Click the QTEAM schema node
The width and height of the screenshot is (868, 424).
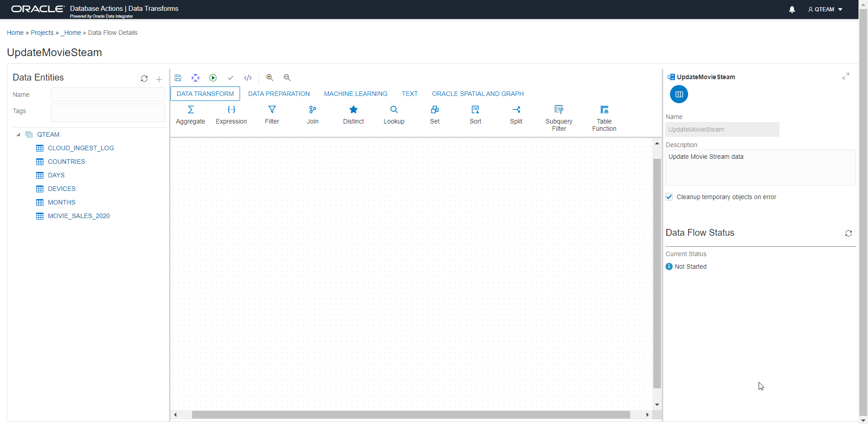point(48,134)
